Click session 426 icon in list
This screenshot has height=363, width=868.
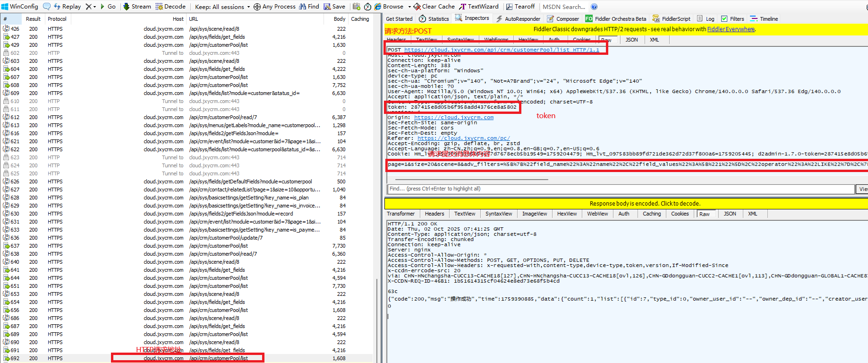coord(6,29)
